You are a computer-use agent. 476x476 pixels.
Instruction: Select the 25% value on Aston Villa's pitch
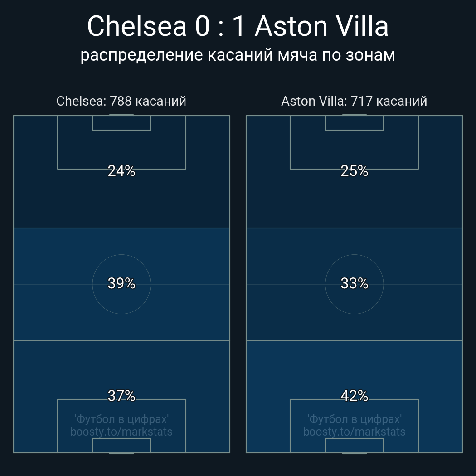(x=354, y=171)
